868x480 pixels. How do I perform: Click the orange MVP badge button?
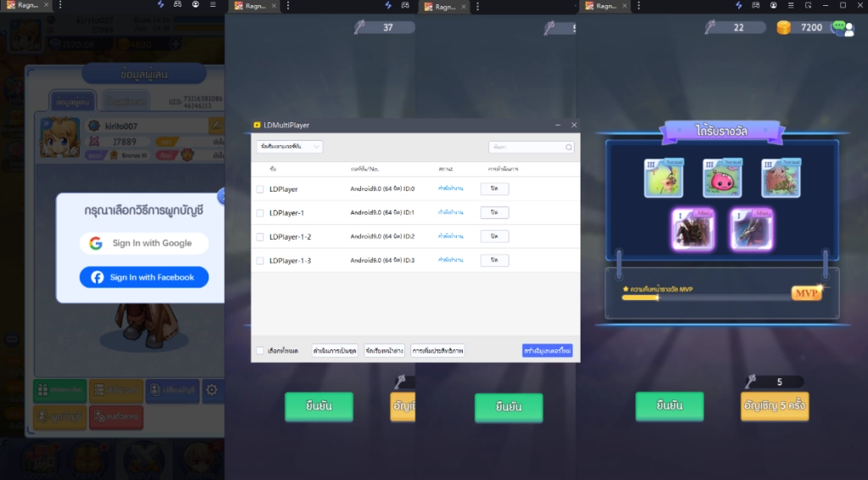click(x=806, y=293)
